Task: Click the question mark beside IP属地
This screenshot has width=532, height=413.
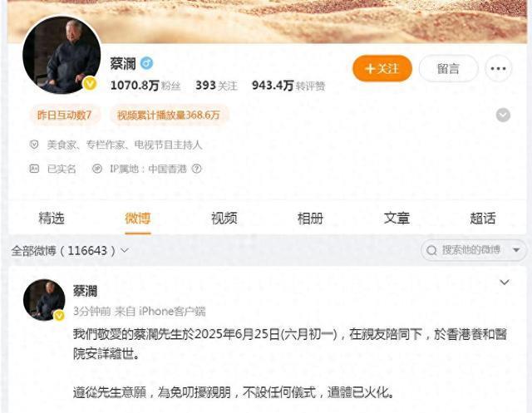Action: point(196,169)
